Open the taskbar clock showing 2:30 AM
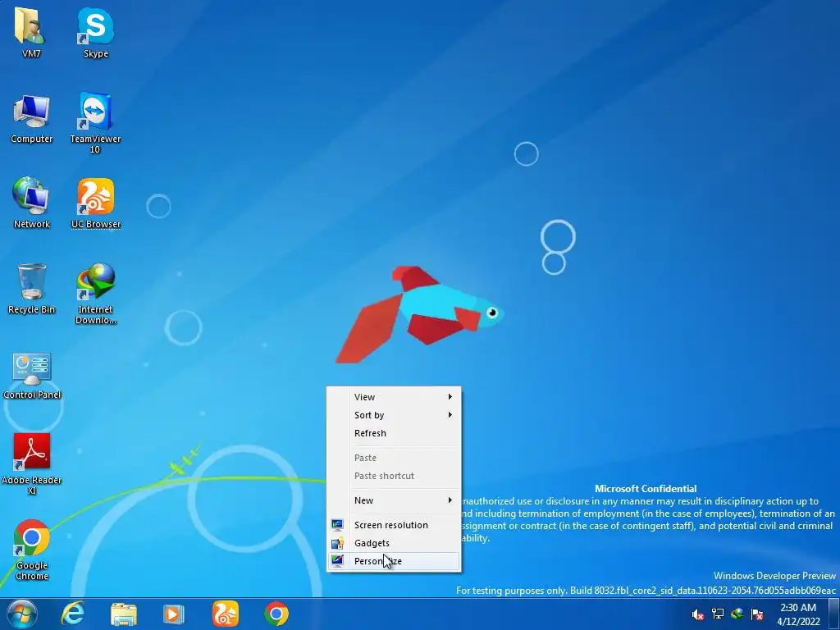 pyautogui.click(x=798, y=614)
